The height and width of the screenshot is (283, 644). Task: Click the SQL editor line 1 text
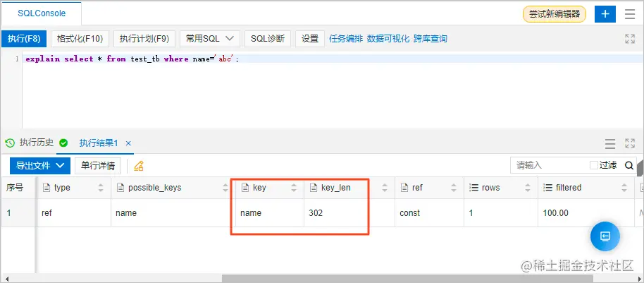pos(132,59)
